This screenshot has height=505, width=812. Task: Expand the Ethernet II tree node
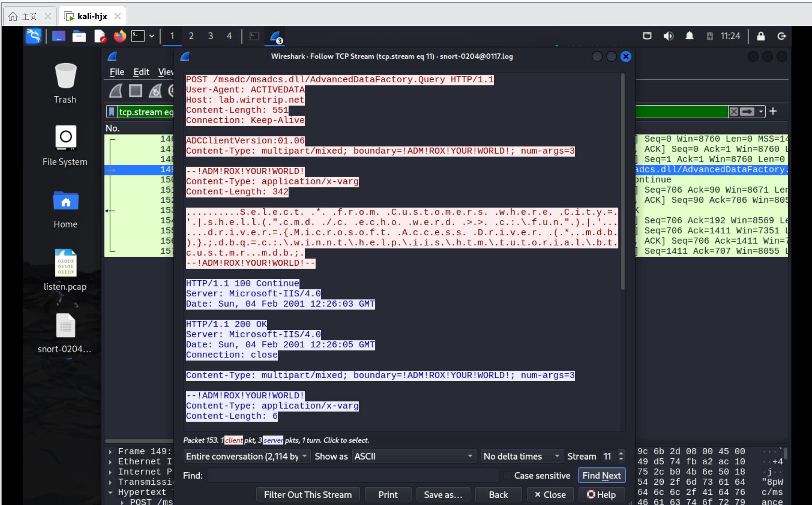click(110, 462)
